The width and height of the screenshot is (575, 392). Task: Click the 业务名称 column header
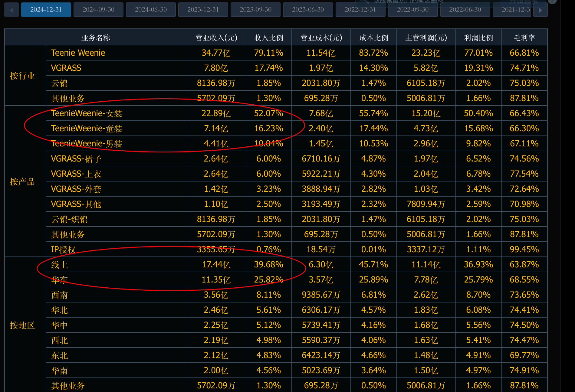click(96, 38)
